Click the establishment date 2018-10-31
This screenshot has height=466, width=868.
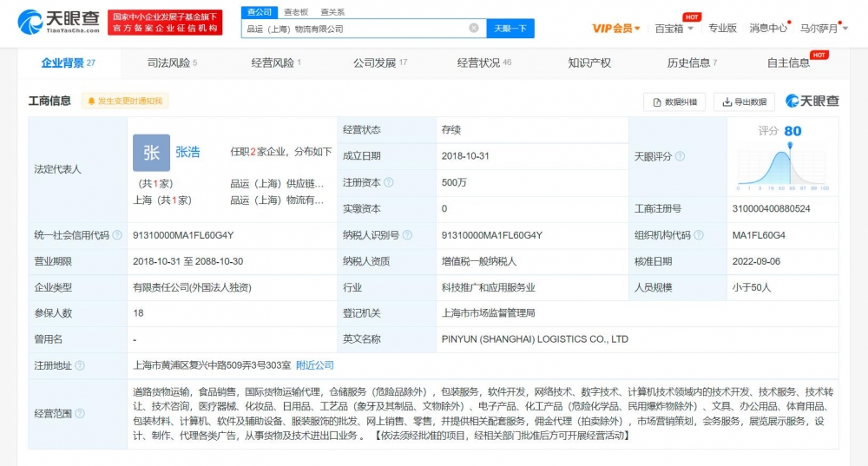(465, 156)
